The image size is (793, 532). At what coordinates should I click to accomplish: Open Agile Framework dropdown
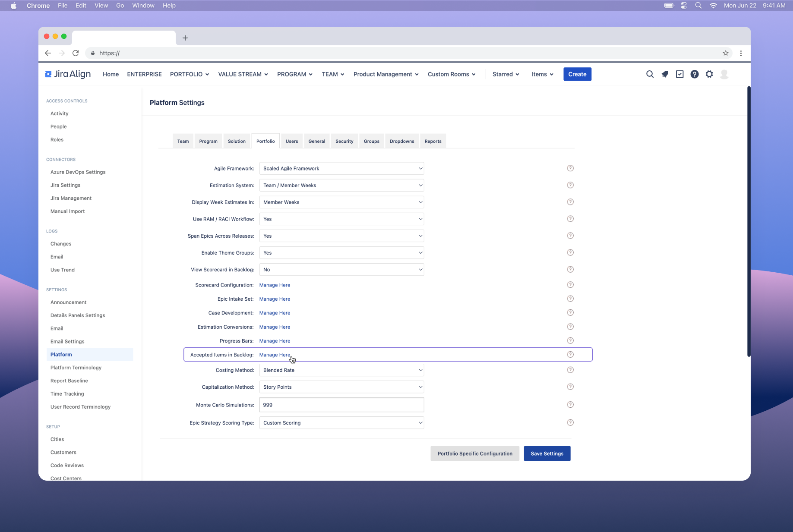coord(341,168)
